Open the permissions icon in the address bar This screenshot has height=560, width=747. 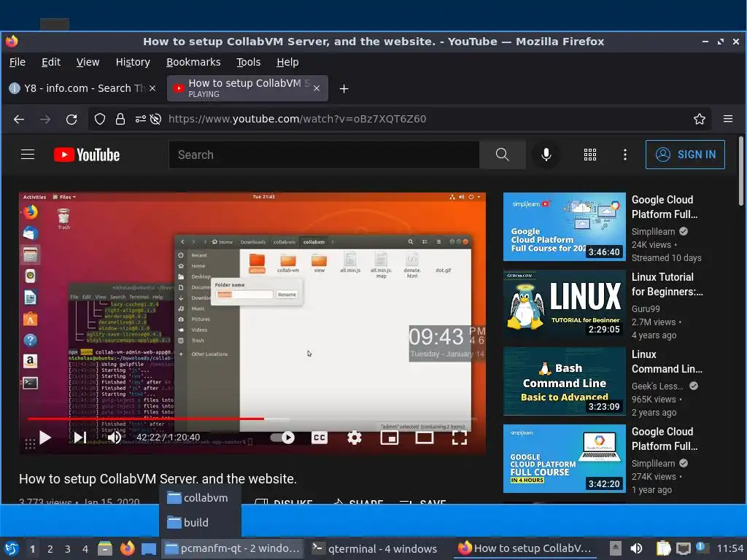pyautogui.click(x=140, y=119)
